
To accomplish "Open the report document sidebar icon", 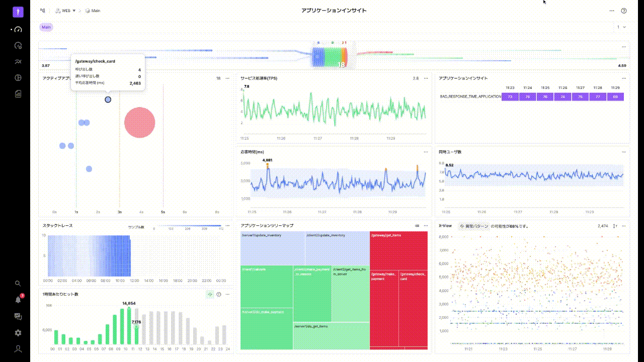I will (18, 94).
